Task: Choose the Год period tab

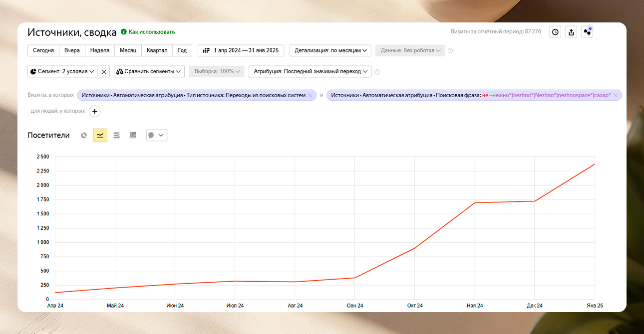Action: 183,50
